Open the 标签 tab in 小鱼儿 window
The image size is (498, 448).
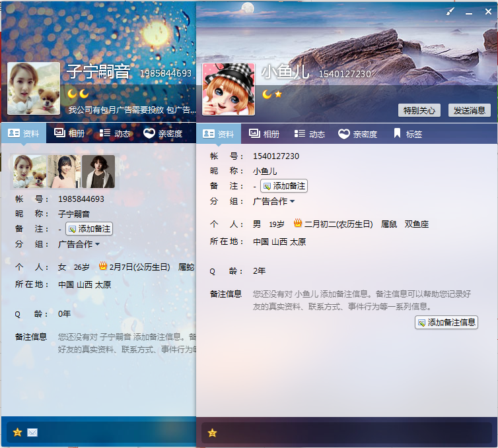pos(408,134)
